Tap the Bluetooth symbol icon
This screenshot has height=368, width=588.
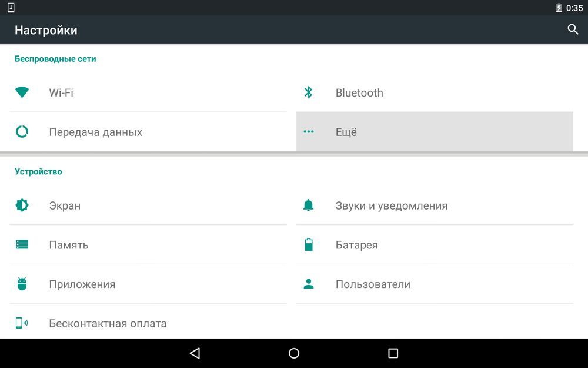click(308, 92)
